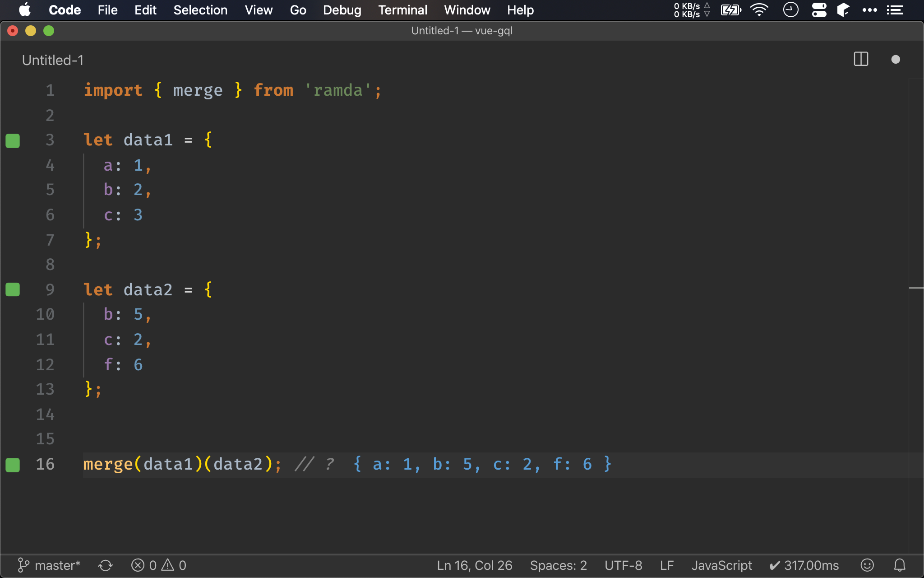Open the master* git branch picker

[49, 565]
